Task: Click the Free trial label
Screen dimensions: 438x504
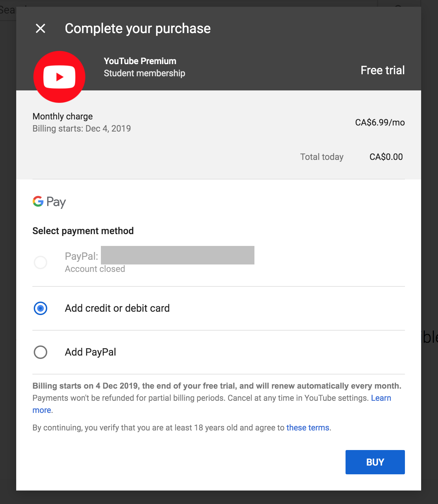Action: (383, 70)
